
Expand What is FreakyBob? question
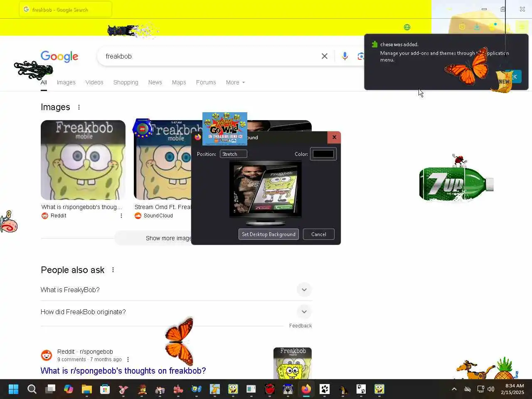[x=304, y=290]
